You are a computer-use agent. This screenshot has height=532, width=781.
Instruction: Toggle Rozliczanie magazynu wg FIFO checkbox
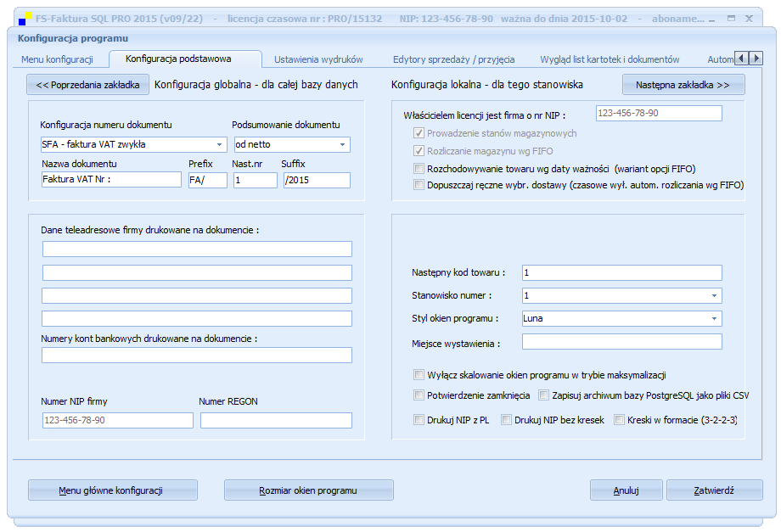419,151
